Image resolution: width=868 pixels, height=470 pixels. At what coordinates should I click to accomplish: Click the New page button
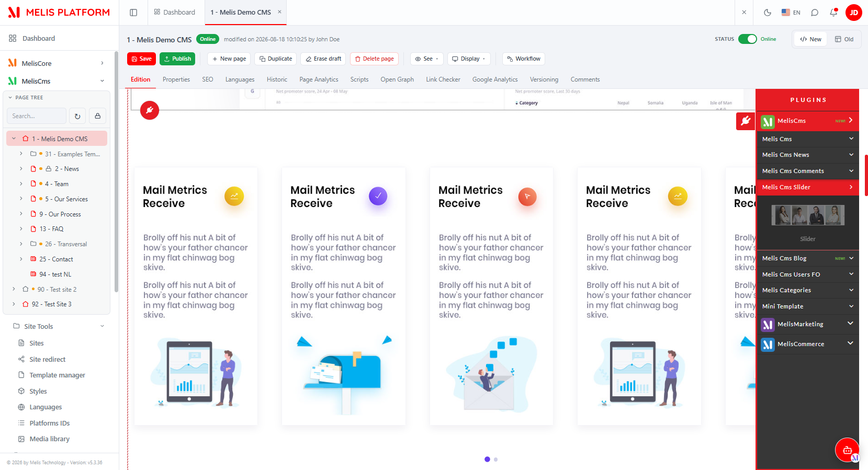pos(229,59)
